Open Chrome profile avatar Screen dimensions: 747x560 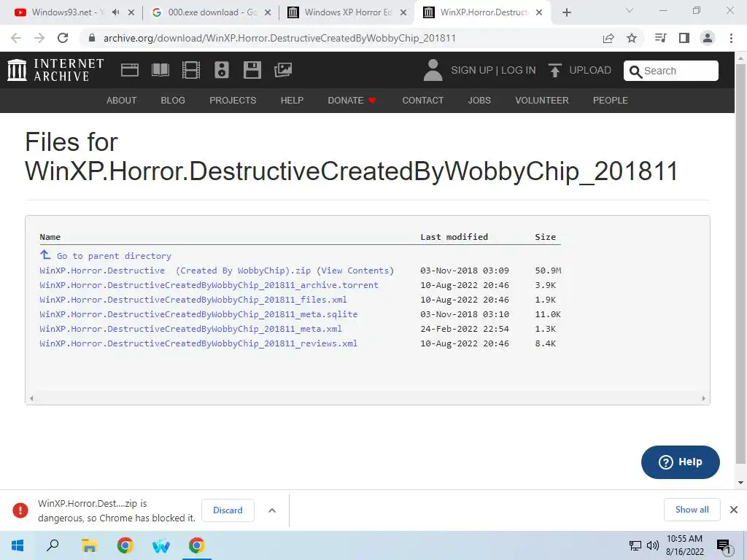click(708, 38)
